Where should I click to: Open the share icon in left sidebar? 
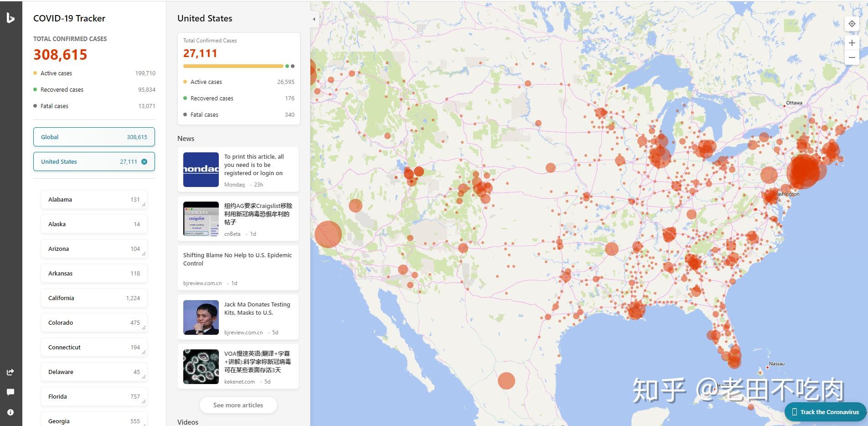pyautogui.click(x=10, y=372)
